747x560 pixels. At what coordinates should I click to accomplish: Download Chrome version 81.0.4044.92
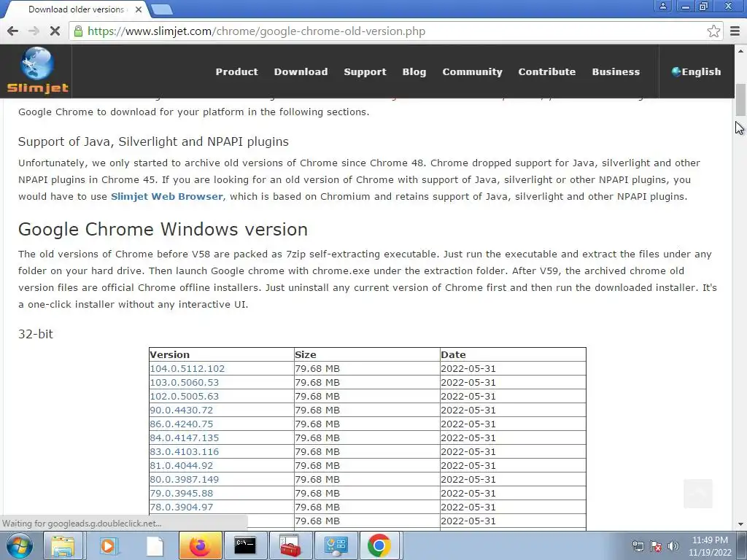pyautogui.click(x=182, y=465)
